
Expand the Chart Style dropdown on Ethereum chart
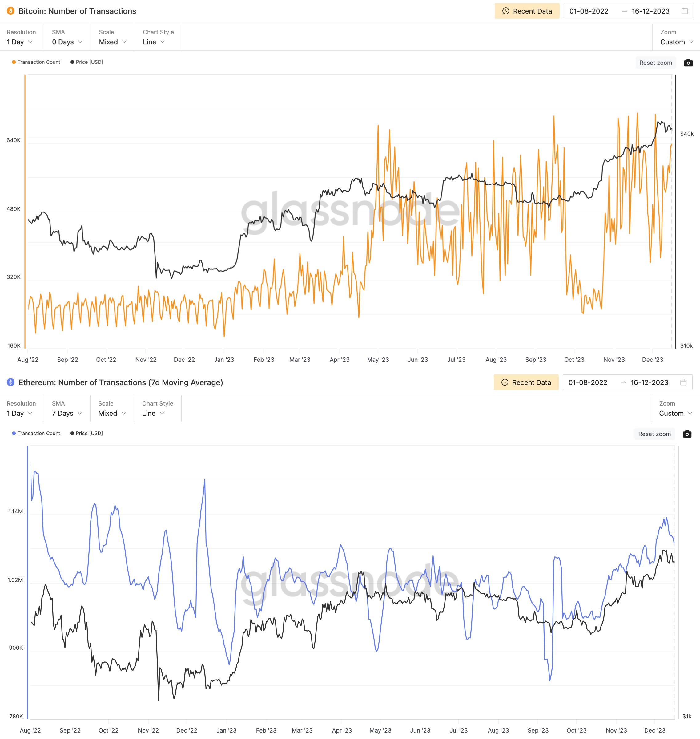click(x=154, y=414)
